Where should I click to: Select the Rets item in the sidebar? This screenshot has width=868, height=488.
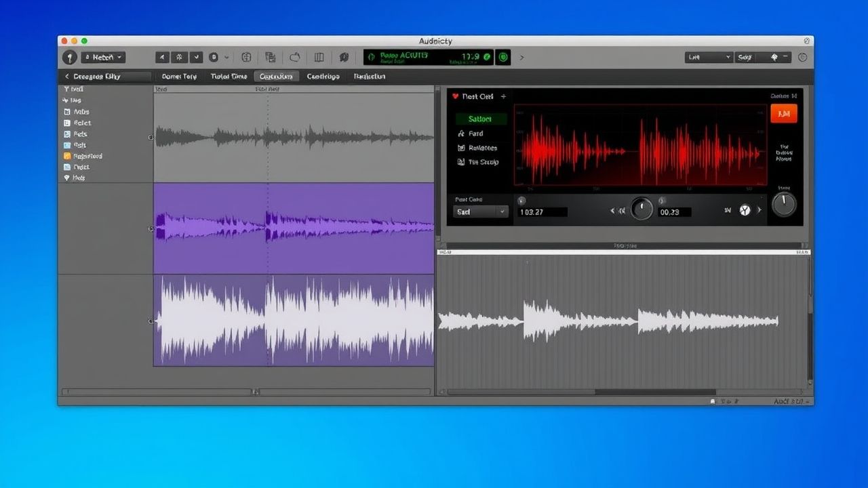[x=75, y=134]
